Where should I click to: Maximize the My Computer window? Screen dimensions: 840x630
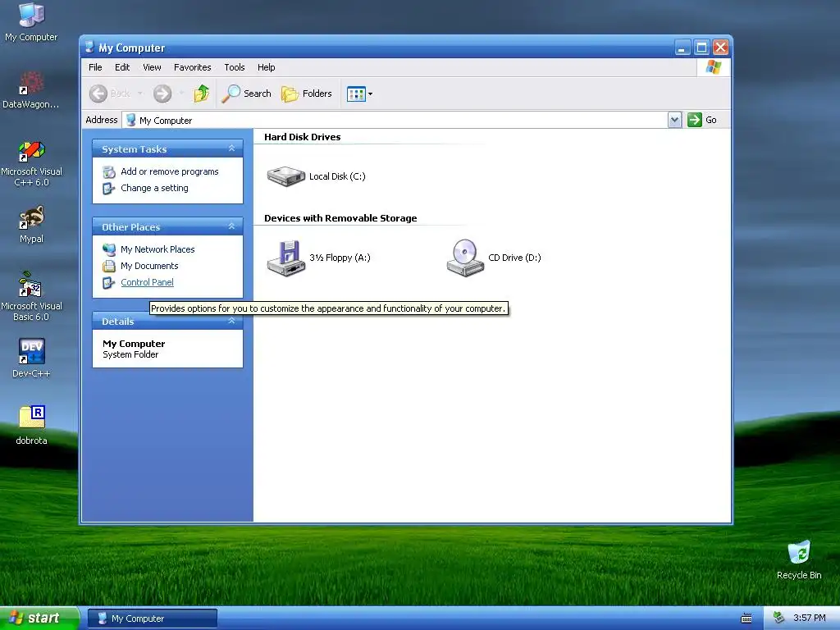(701, 48)
